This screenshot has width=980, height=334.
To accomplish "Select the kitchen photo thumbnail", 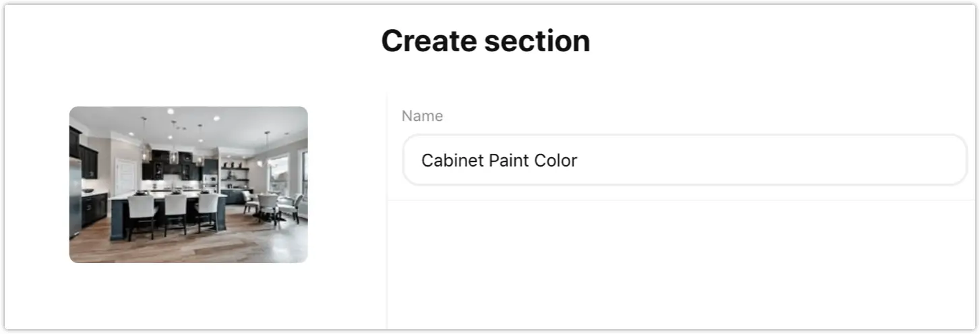I will point(189,184).
